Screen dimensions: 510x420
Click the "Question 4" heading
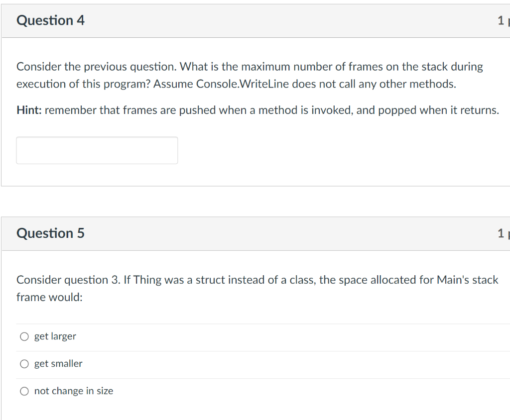click(50, 20)
